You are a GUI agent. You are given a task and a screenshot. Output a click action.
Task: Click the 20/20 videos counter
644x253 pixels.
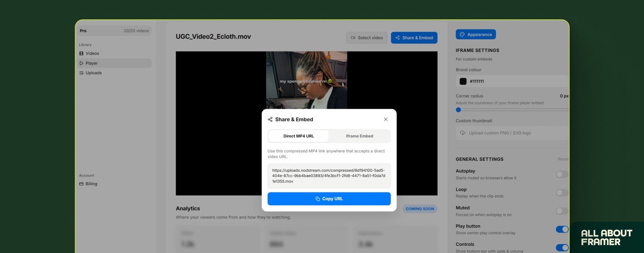[x=136, y=31]
